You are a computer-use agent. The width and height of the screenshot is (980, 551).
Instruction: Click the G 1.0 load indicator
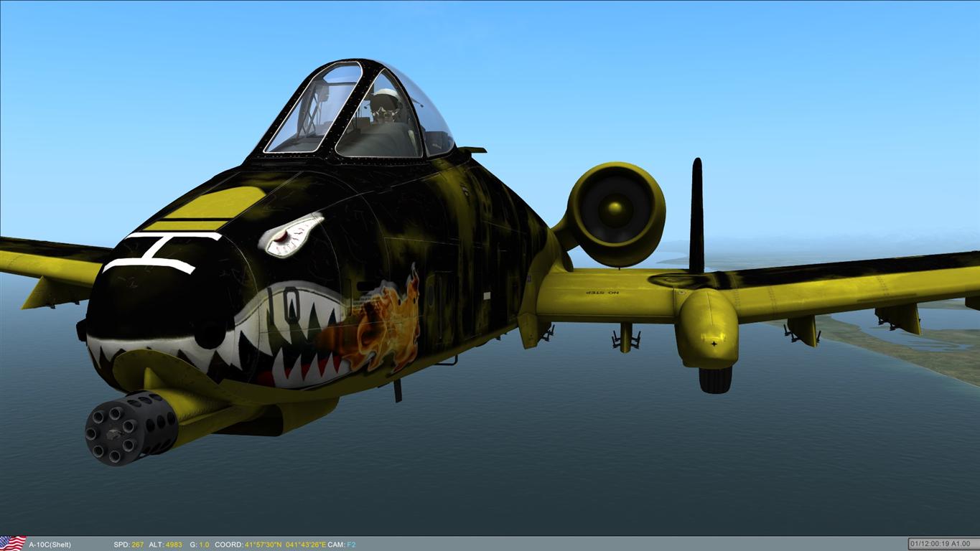click(x=200, y=545)
